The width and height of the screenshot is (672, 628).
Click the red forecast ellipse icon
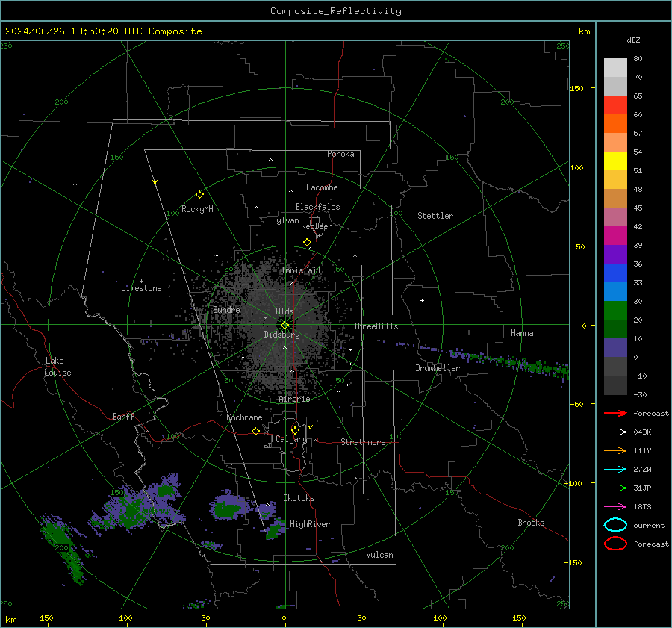pyautogui.click(x=615, y=544)
